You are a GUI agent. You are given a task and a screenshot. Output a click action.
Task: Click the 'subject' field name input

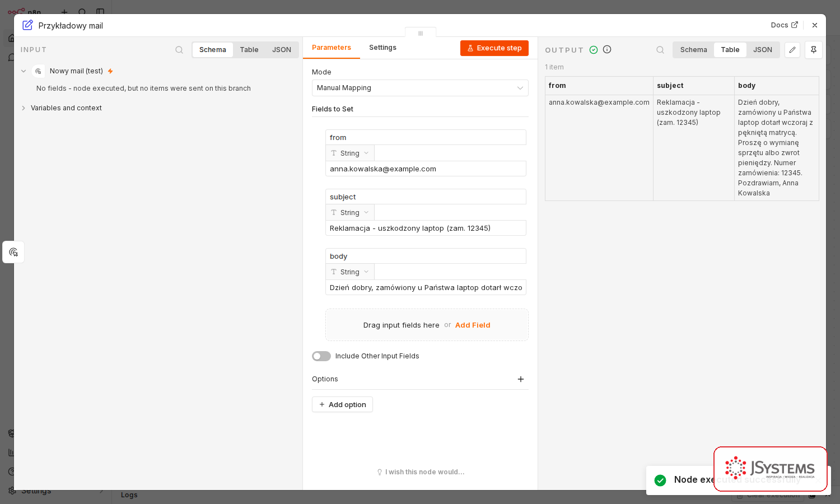426,197
